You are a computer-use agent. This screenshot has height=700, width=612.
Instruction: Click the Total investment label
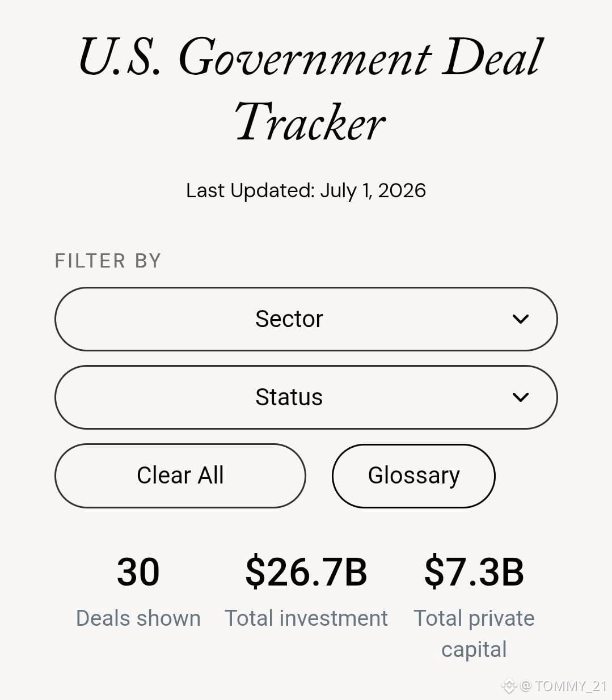click(x=306, y=618)
